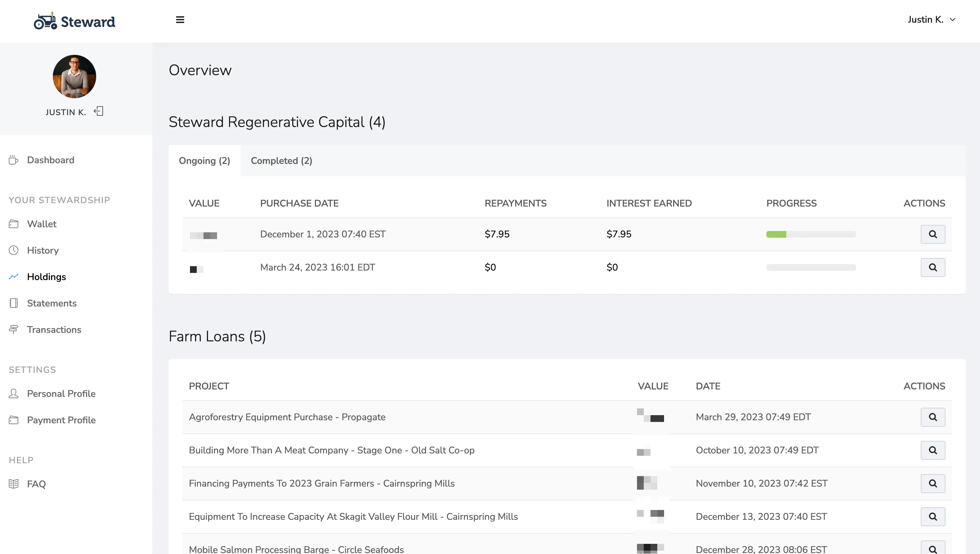Viewport: 980px width, 554px height.
Task: Open the Justin K. account dropdown
Action: click(931, 20)
